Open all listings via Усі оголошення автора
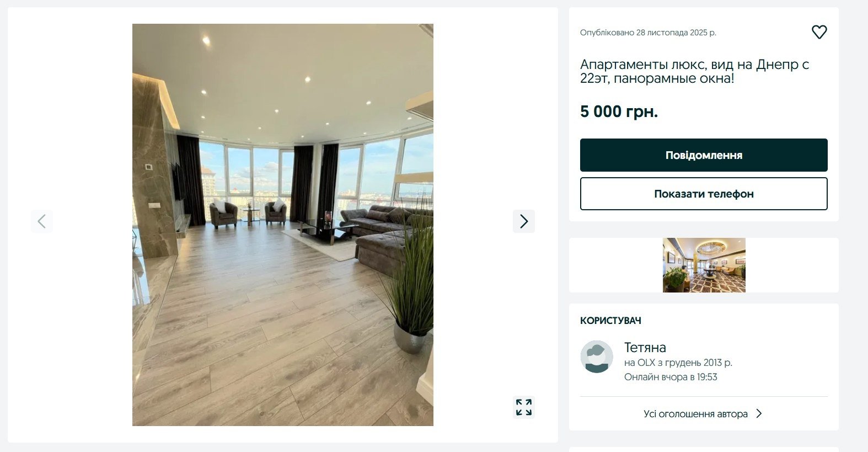The width and height of the screenshot is (868, 452). (695, 413)
